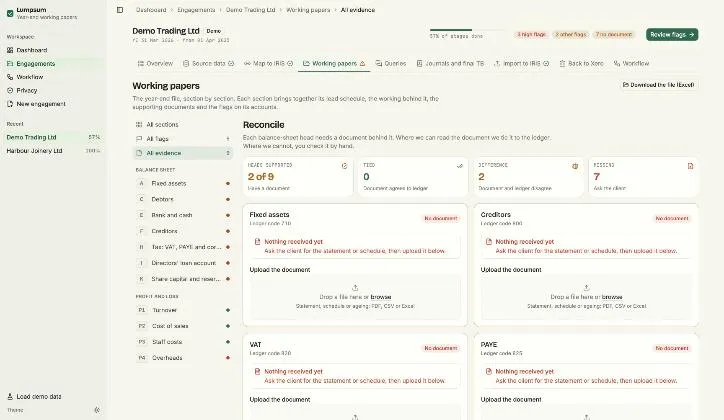Go to the Engagements breadcrumb
This screenshot has height=420, width=724.
pos(196,10)
